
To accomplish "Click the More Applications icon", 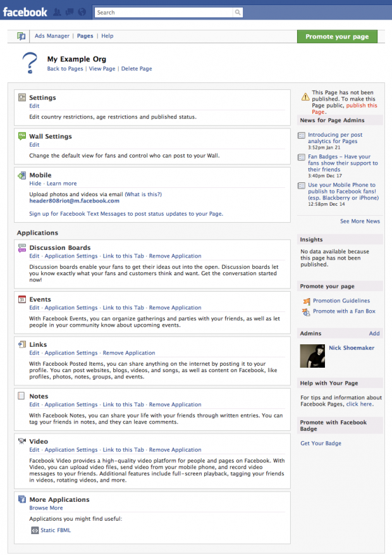I will click(22, 499).
